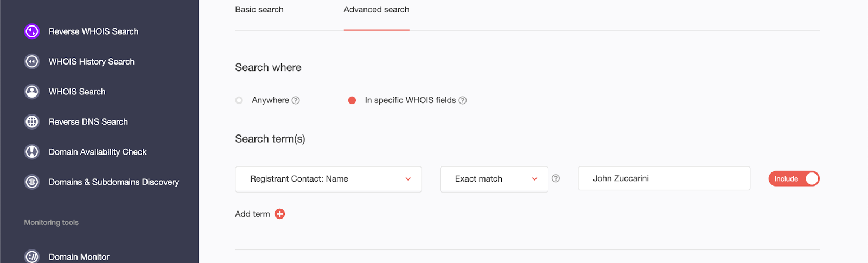
Task: Switch to the Basic search tab
Action: 259,10
